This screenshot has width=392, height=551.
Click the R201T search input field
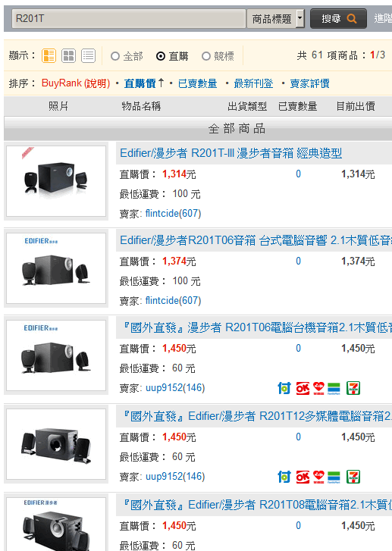pyautogui.click(x=129, y=18)
